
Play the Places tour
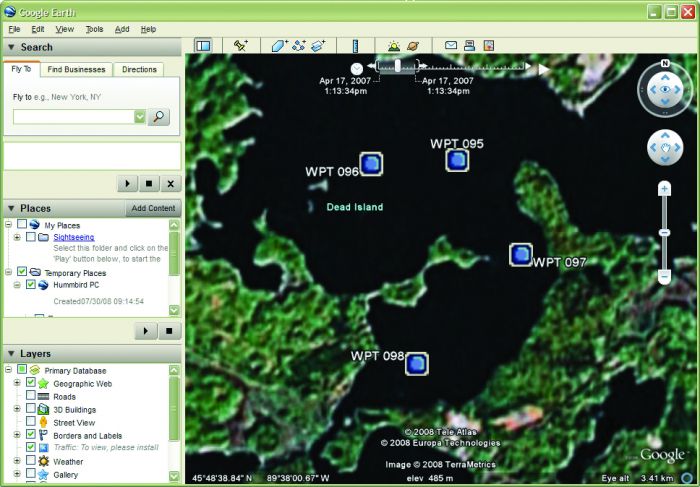(x=146, y=331)
